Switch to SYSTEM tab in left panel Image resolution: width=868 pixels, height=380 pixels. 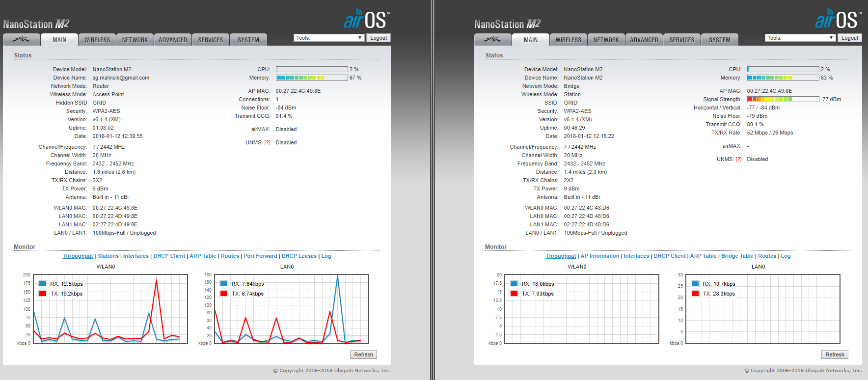point(248,40)
